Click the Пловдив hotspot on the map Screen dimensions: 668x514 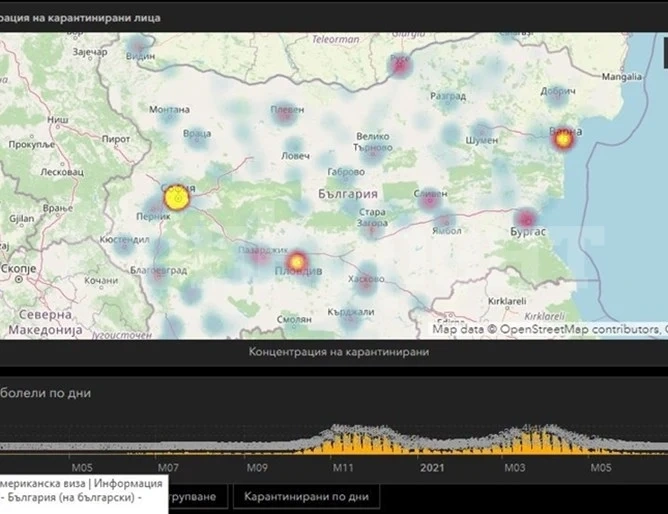[297, 261]
